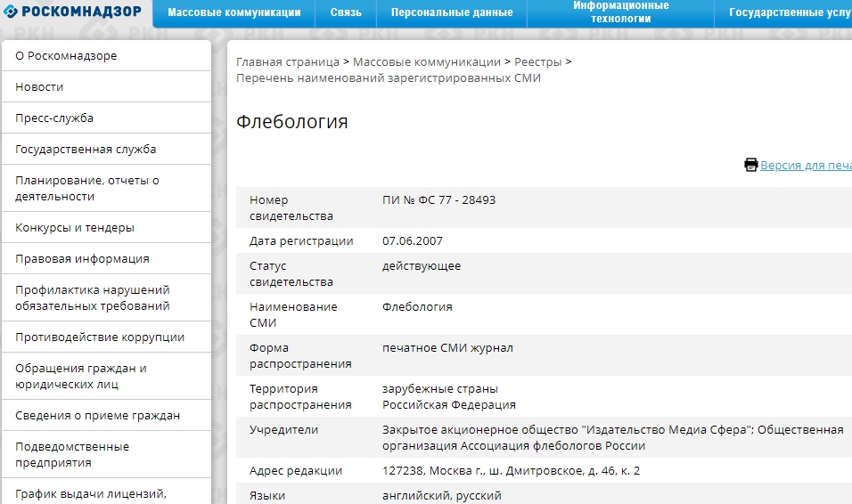This screenshot has height=504, width=852.
Task: Click the РОСКОМНАДЗОР wordmark text
Action: (x=81, y=12)
